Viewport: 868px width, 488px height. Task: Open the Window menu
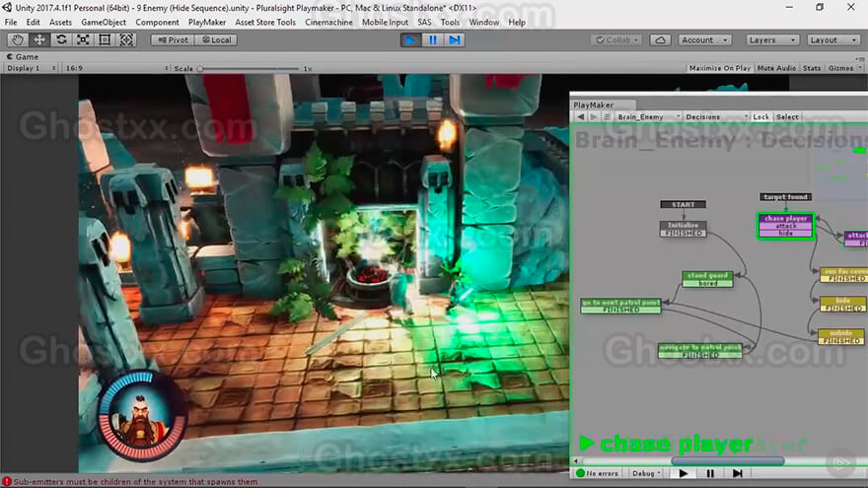click(x=484, y=22)
